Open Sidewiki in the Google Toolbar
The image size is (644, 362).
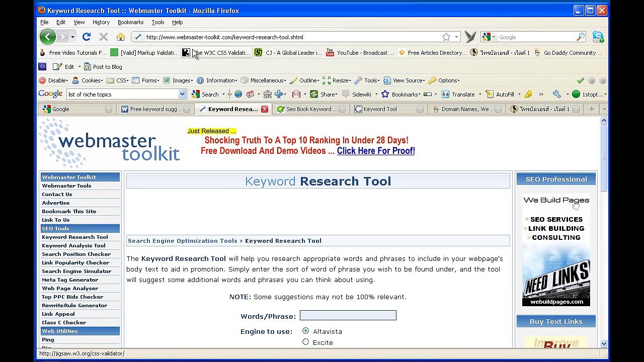[x=357, y=94]
